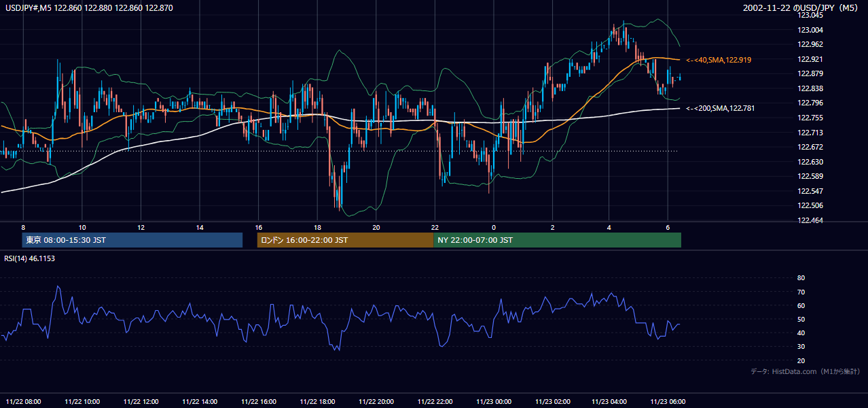The height and width of the screenshot is (408, 868).
Task: Click price level 122.713 on axis
Action: click(x=810, y=133)
